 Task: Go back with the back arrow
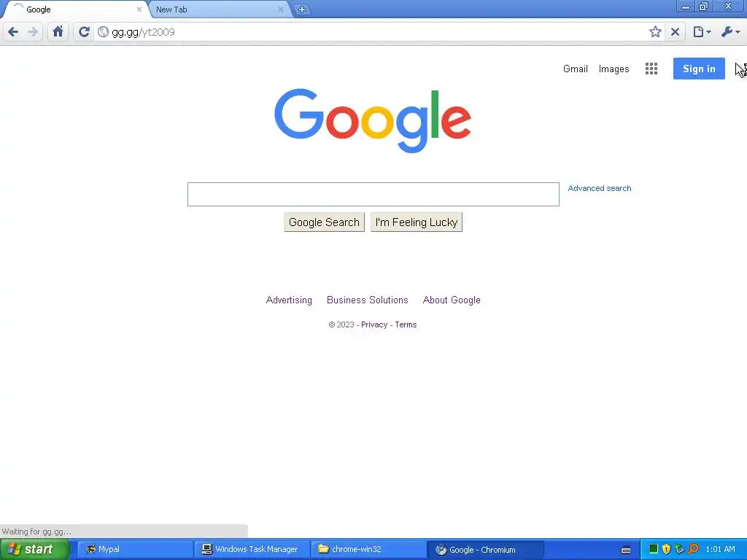click(x=13, y=32)
